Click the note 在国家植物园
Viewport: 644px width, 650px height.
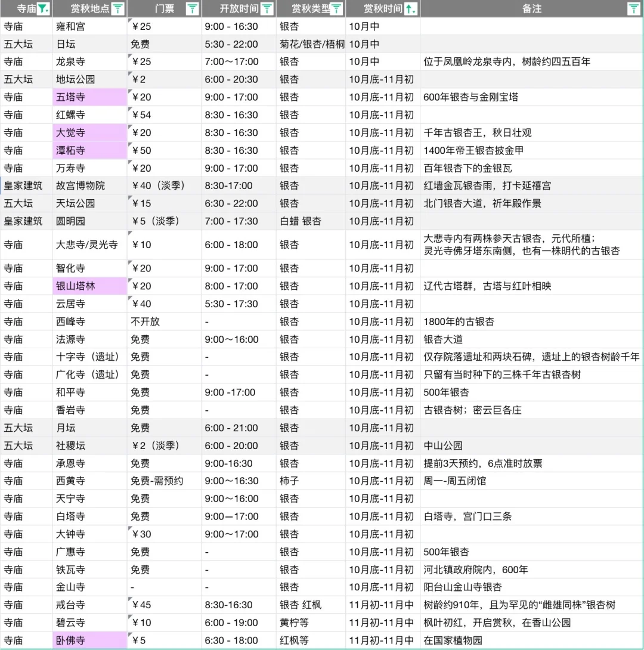coord(453,640)
